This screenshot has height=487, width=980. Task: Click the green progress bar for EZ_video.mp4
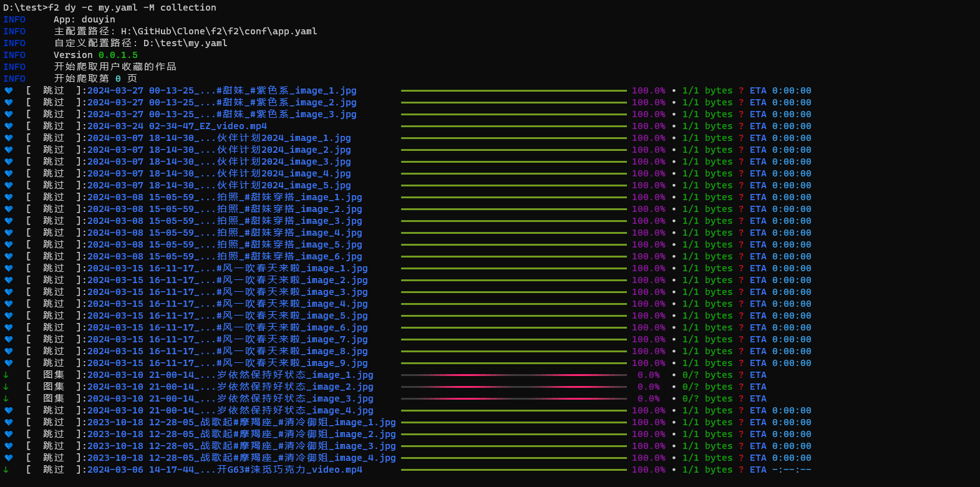click(513, 126)
